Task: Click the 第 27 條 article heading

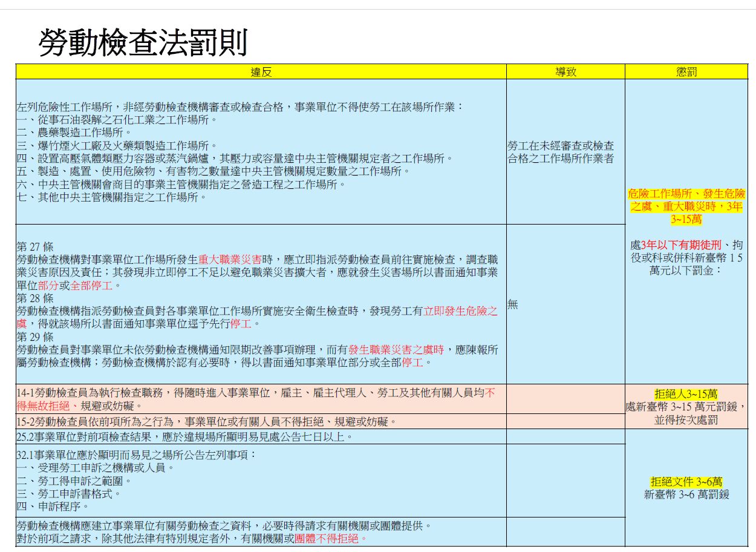Action: point(35,247)
